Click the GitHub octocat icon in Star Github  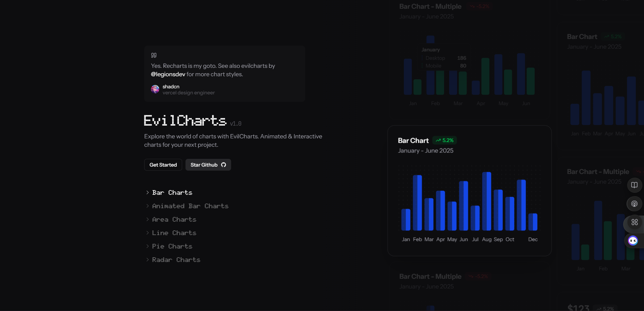pos(223,165)
